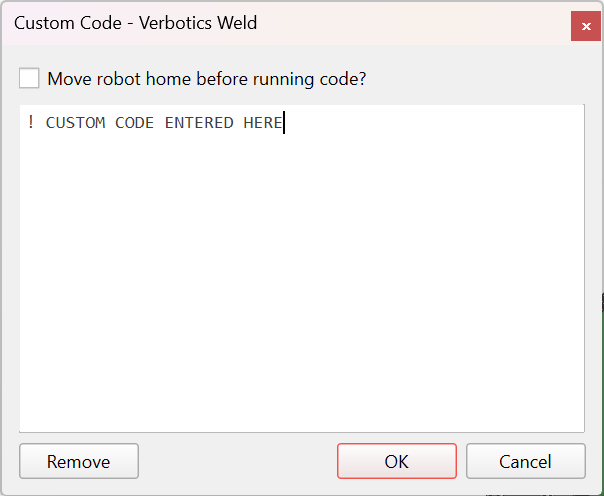Close the Custom Code dialog with the X
Image resolution: width=604 pixels, height=496 pixels.
(x=586, y=26)
